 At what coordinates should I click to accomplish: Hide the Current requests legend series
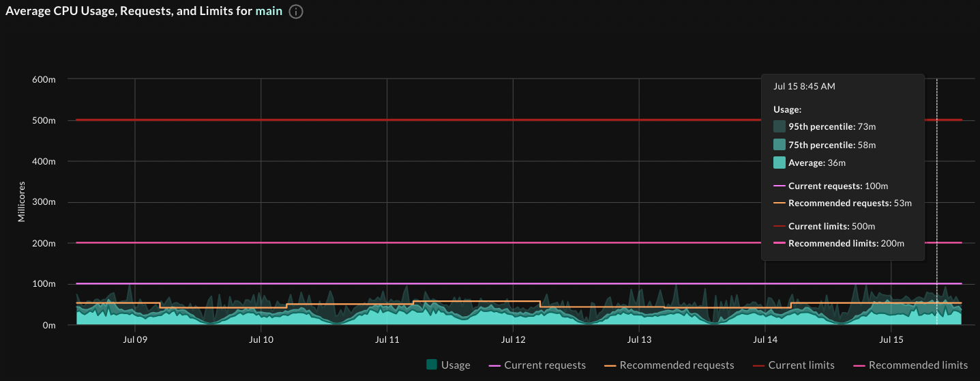537,365
